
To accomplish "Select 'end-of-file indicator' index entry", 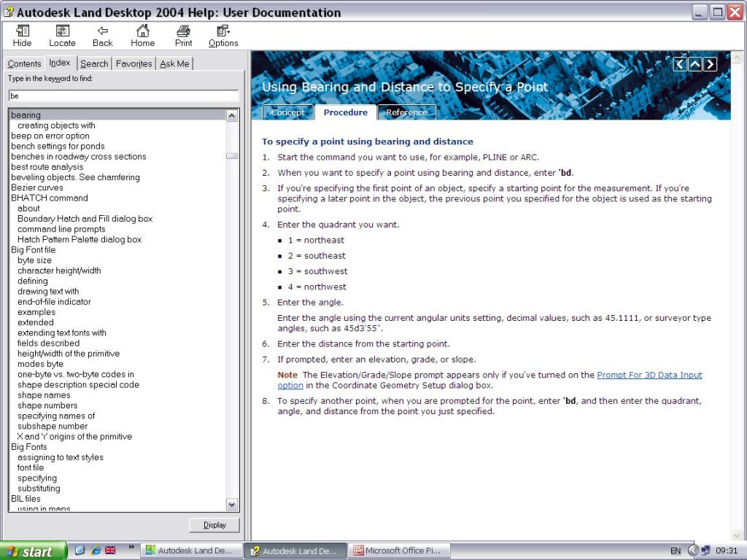I will [54, 302].
